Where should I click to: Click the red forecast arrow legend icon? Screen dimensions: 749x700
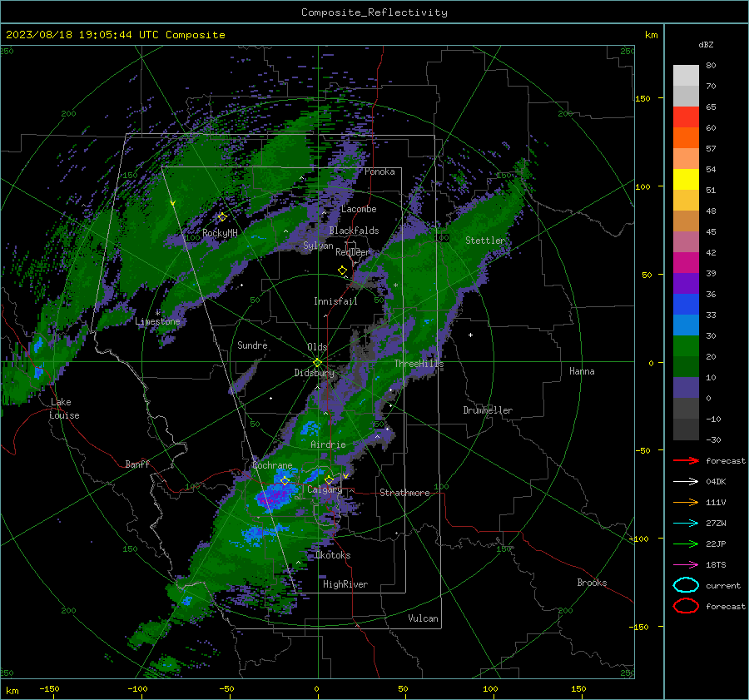click(x=686, y=460)
